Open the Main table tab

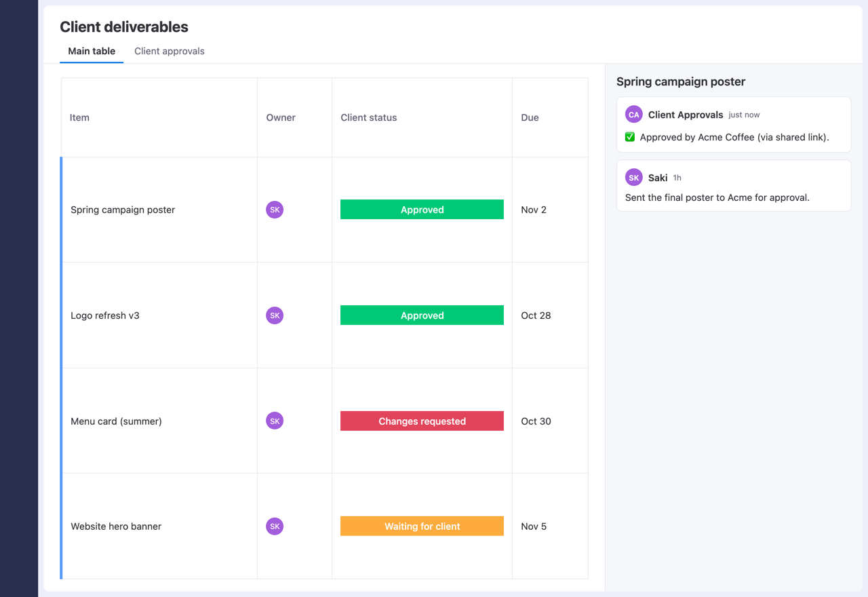point(92,51)
